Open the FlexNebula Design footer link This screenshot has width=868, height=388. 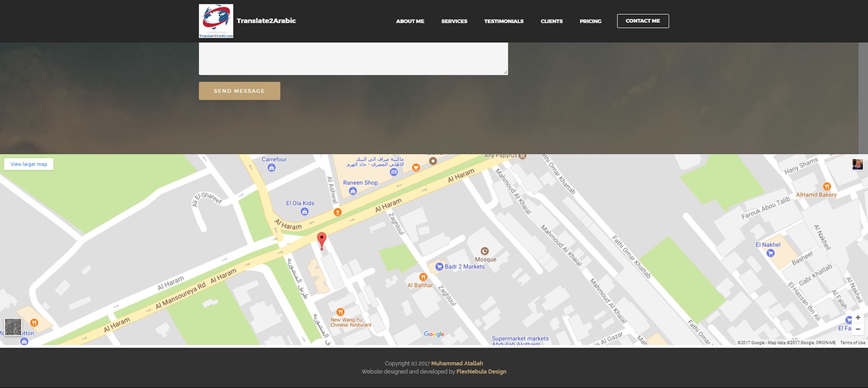(x=481, y=372)
